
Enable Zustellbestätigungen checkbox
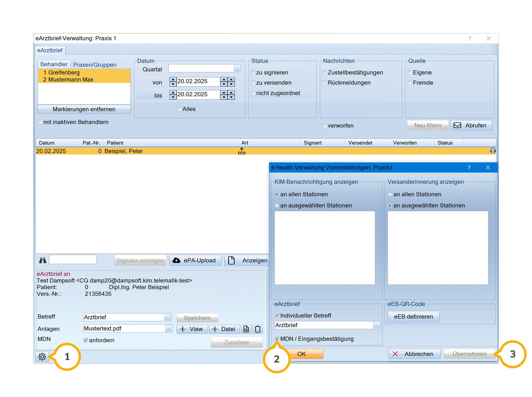point(325,73)
